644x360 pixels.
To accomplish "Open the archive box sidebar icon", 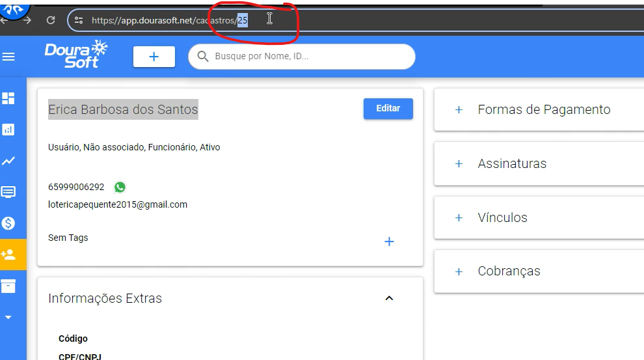I will (8, 286).
